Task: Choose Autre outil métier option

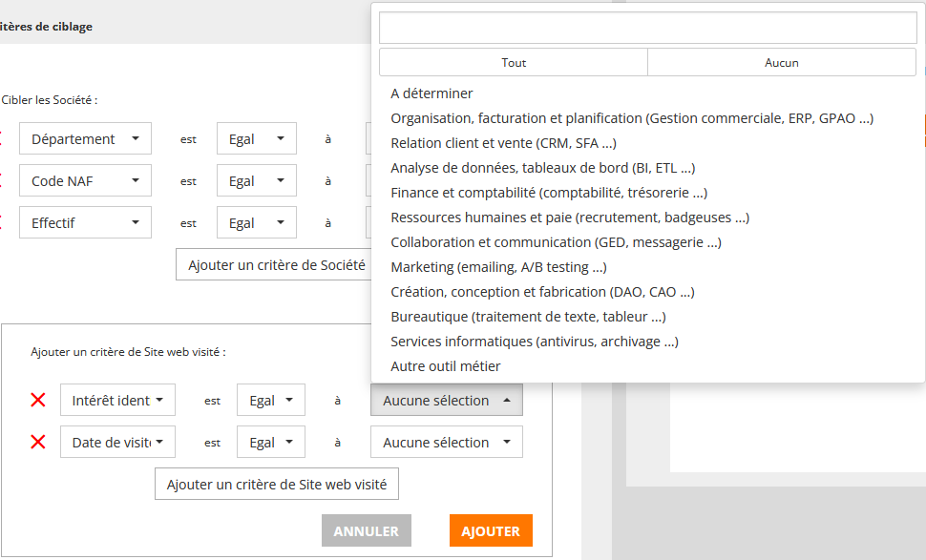Action: 445,366
